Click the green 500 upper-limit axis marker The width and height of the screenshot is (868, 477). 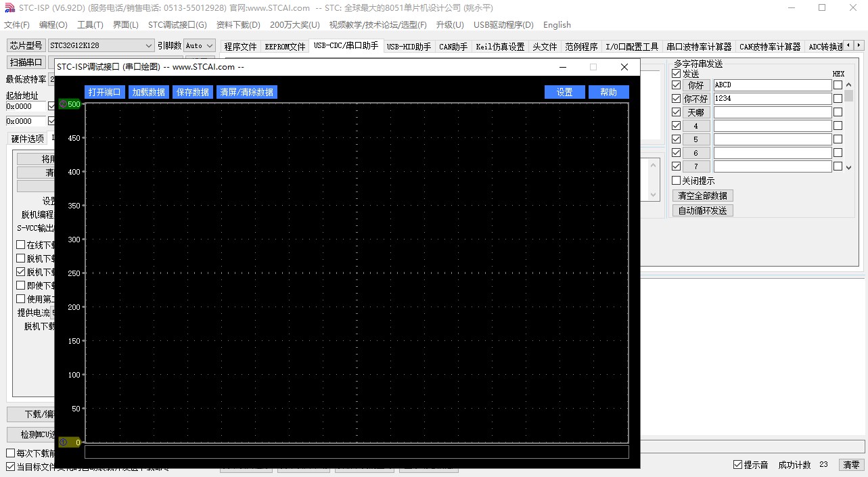[x=70, y=104]
